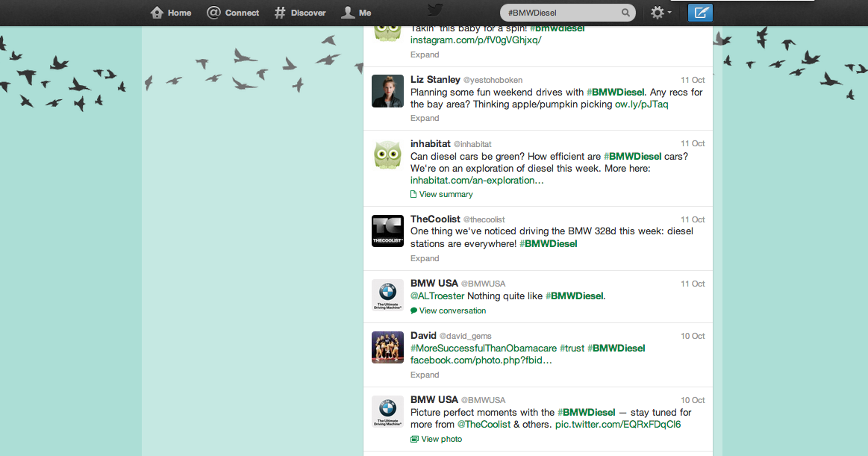Screen dimensions: 868x456
Task: Click the search magnifier icon
Action: (x=625, y=13)
